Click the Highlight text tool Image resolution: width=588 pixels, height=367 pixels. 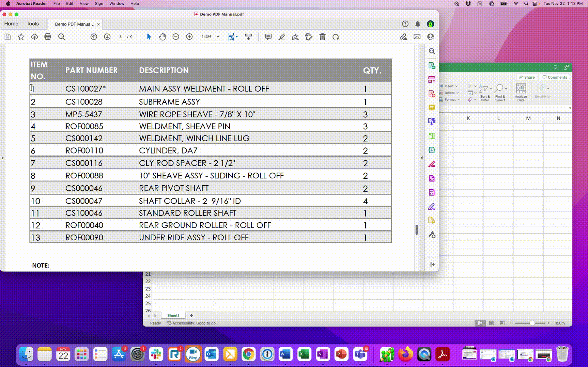click(x=282, y=37)
